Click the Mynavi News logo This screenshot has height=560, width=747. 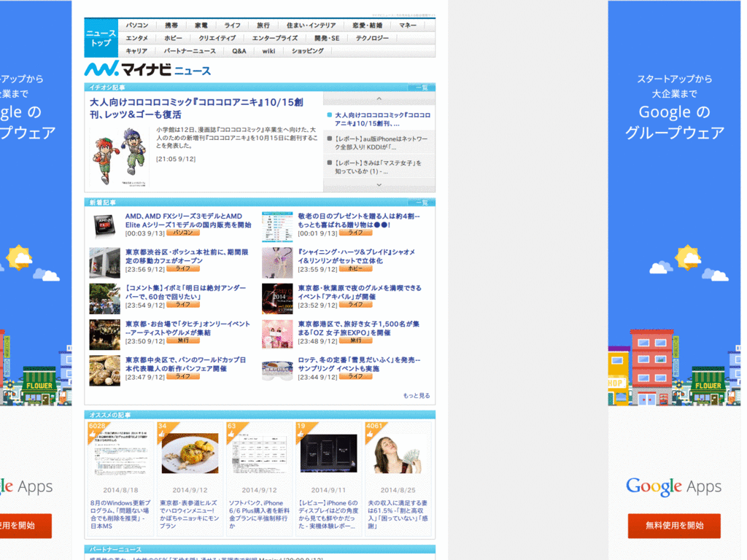click(x=147, y=69)
